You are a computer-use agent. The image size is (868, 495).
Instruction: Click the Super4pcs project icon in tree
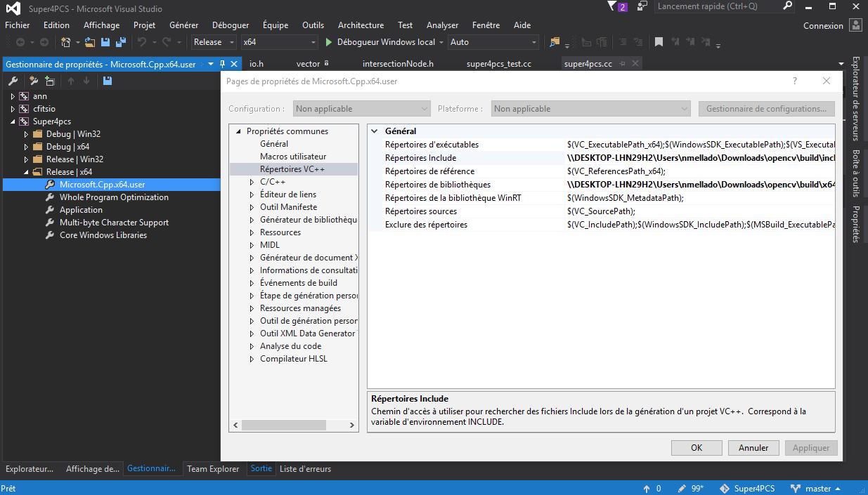pos(24,121)
